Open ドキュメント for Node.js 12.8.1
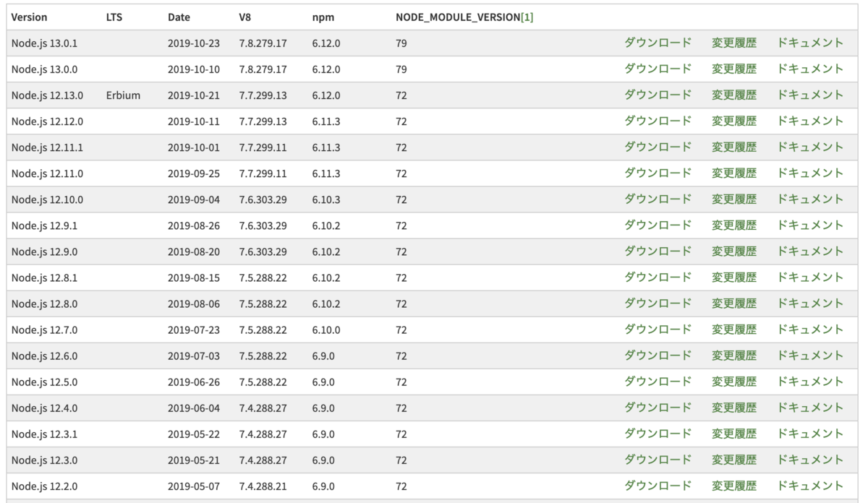Screen dimensions: 868x503 point(810,277)
